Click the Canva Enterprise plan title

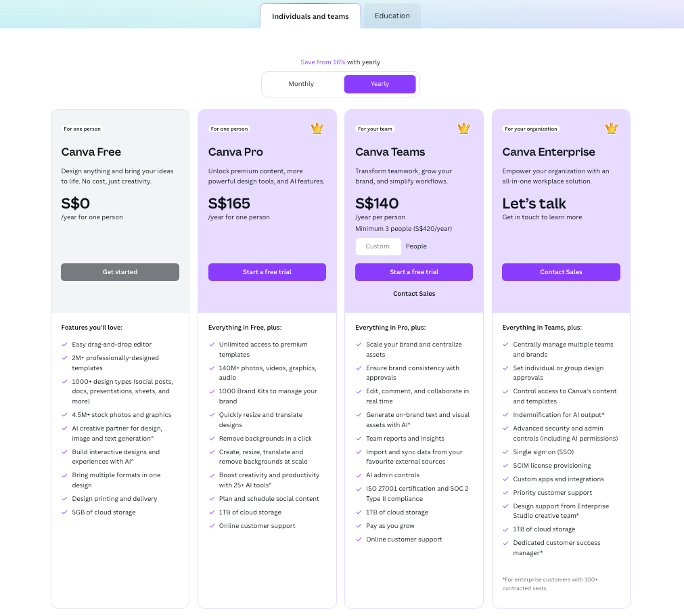pyautogui.click(x=548, y=152)
